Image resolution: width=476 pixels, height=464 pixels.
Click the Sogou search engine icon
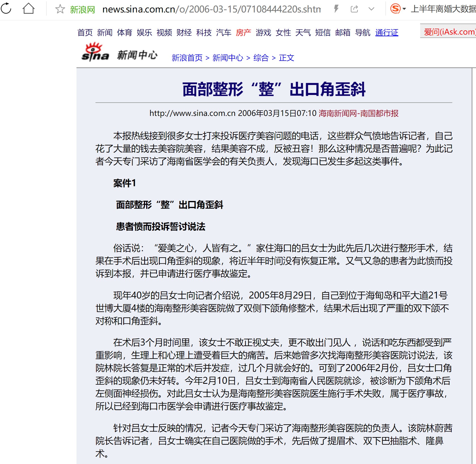pyautogui.click(x=396, y=9)
